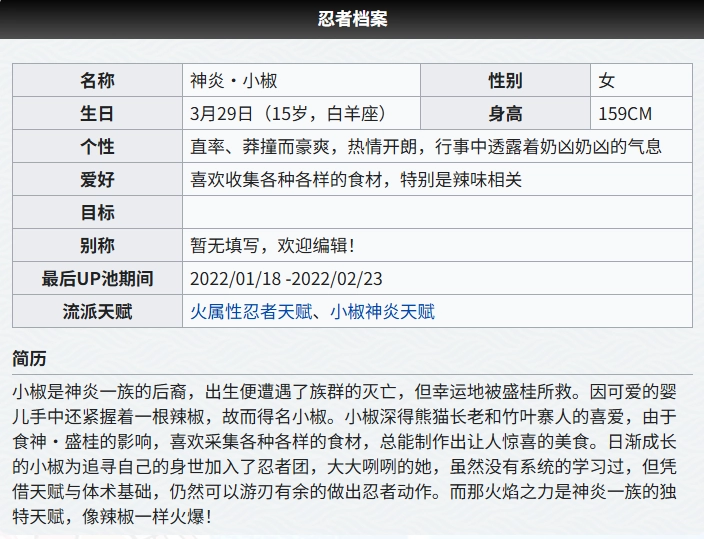Click the 身高 label cell
Screen dimensions: 704x539
tap(505, 114)
